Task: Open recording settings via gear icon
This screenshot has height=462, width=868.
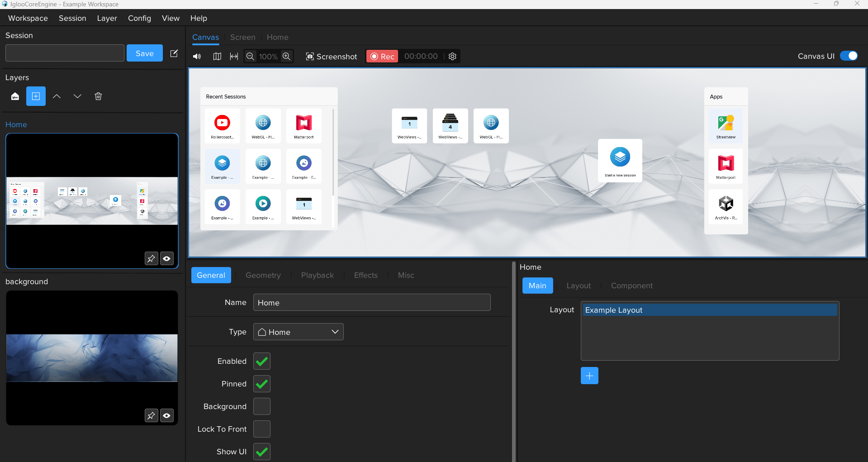Action: coord(452,56)
